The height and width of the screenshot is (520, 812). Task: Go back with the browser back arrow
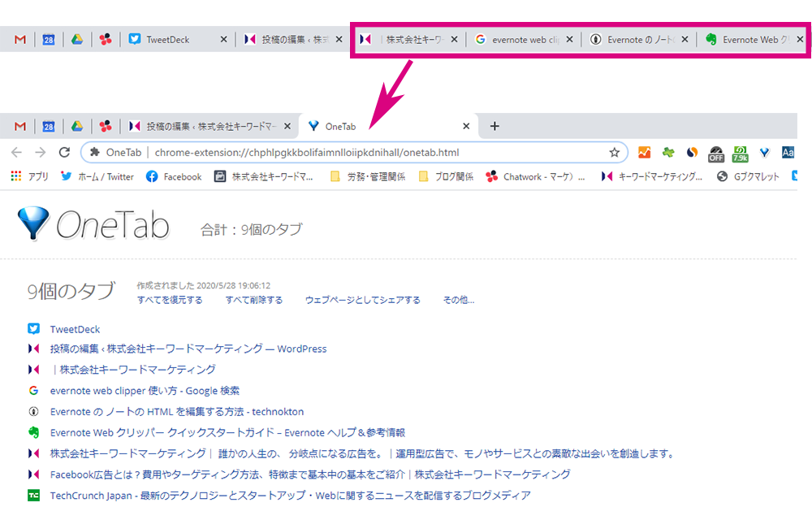tap(16, 152)
